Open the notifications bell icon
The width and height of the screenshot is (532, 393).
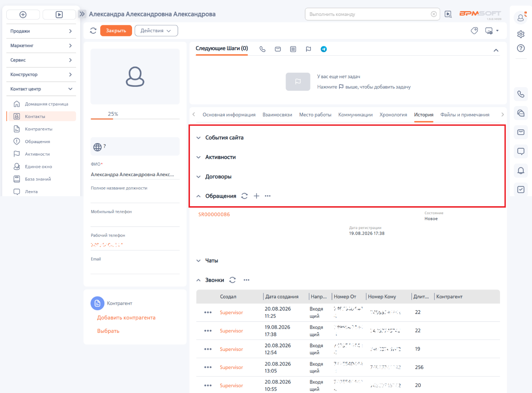[x=521, y=171]
